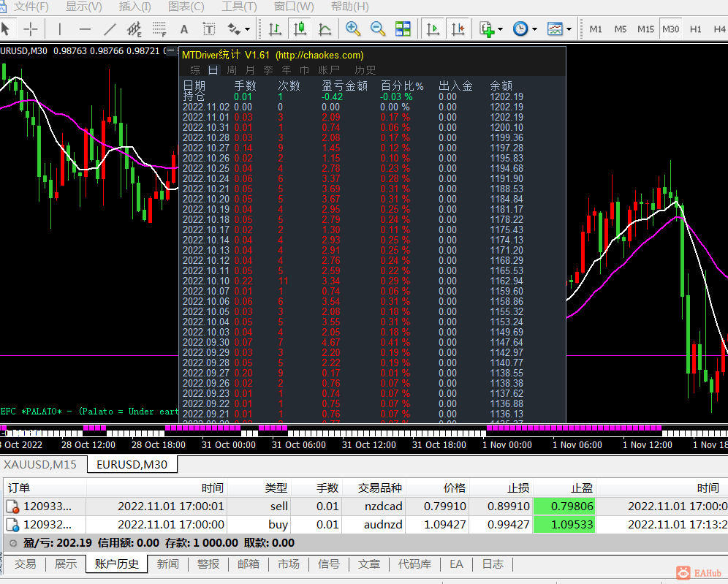The height and width of the screenshot is (584, 728).
Task: Open the 图表(C) menu
Action: point(186,7)
